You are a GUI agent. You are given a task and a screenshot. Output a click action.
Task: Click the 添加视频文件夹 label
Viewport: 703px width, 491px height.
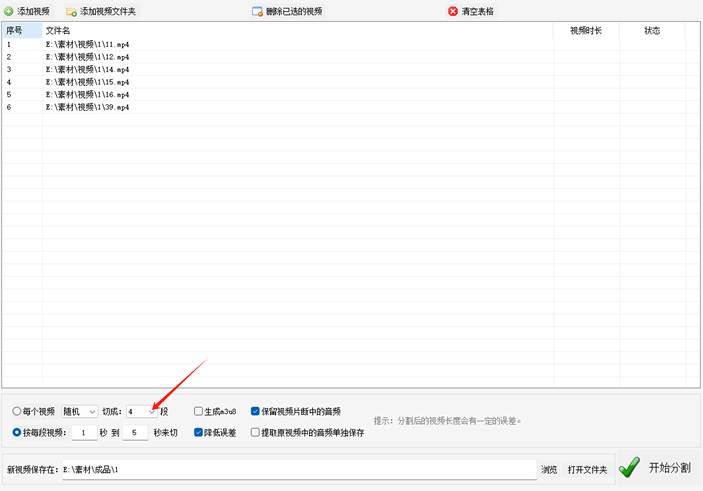coord(108,11)
